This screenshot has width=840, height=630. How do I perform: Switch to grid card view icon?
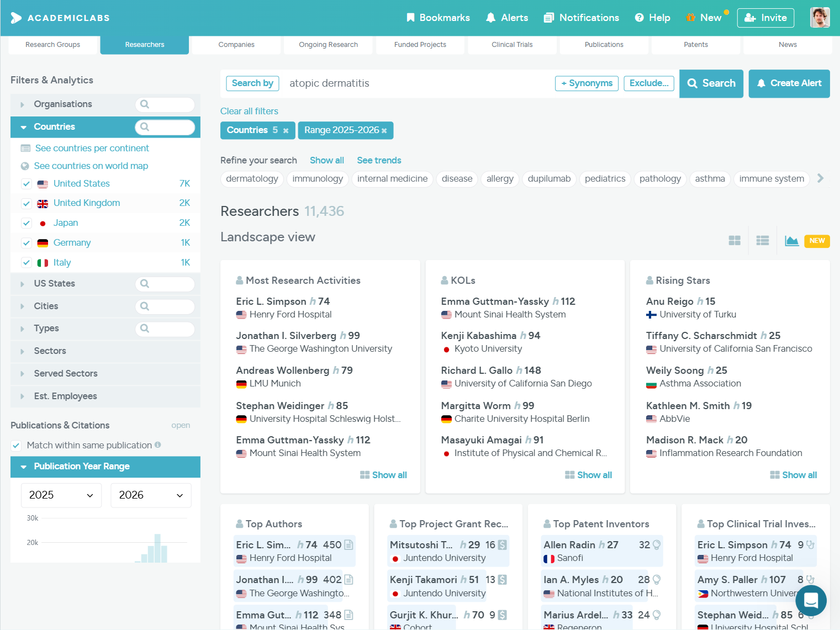pyautogui.click(x=735, y=241)
